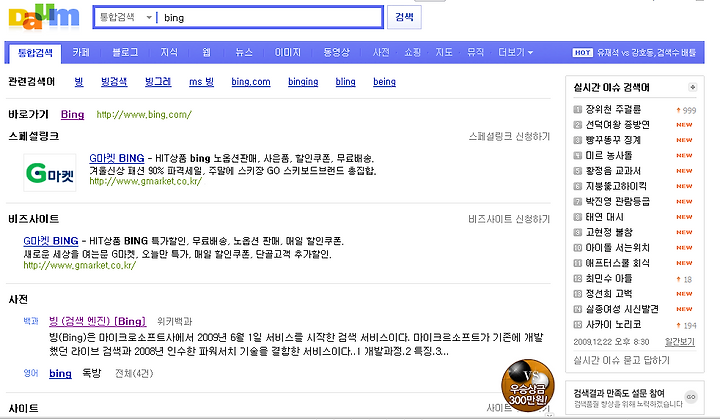The width and height of the screenshot is (720, 420).
Task: Click the G마켓 logo thumbnail
Action: click(50, 173)
